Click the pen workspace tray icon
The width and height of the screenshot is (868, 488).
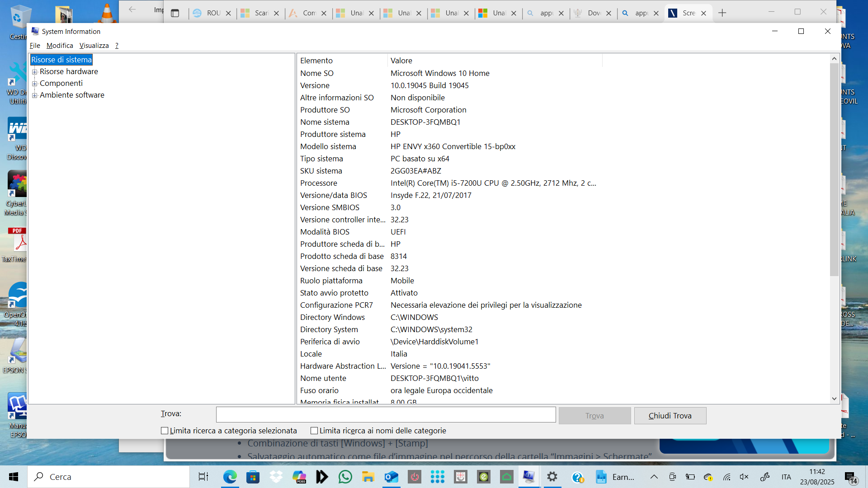pos(764,477)
